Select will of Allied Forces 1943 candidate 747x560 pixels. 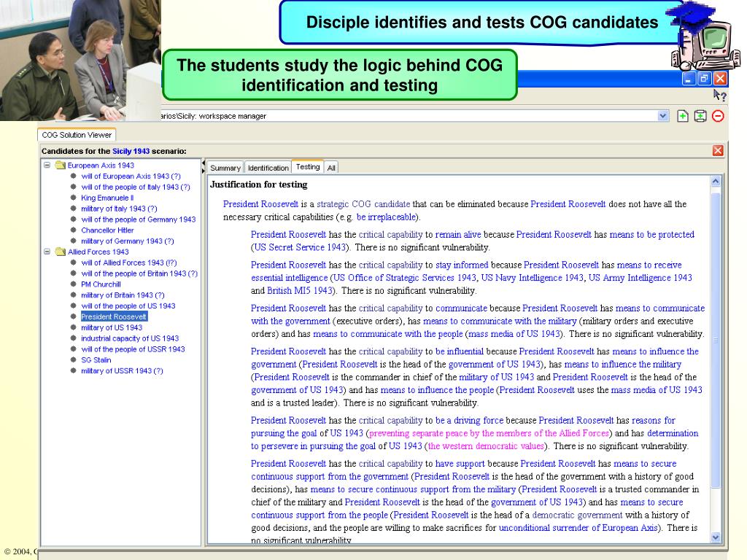coord(128,262)
